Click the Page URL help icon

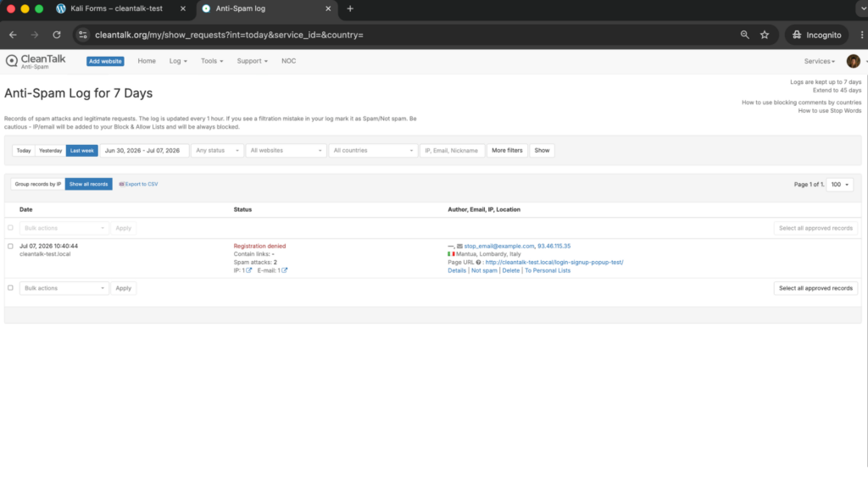click(x=478, y=263)
